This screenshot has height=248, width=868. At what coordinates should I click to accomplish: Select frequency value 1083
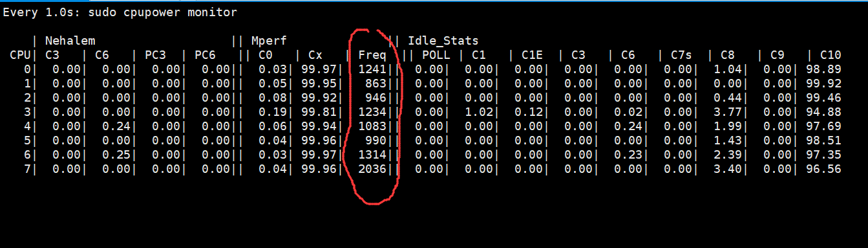tap(372, 126)
